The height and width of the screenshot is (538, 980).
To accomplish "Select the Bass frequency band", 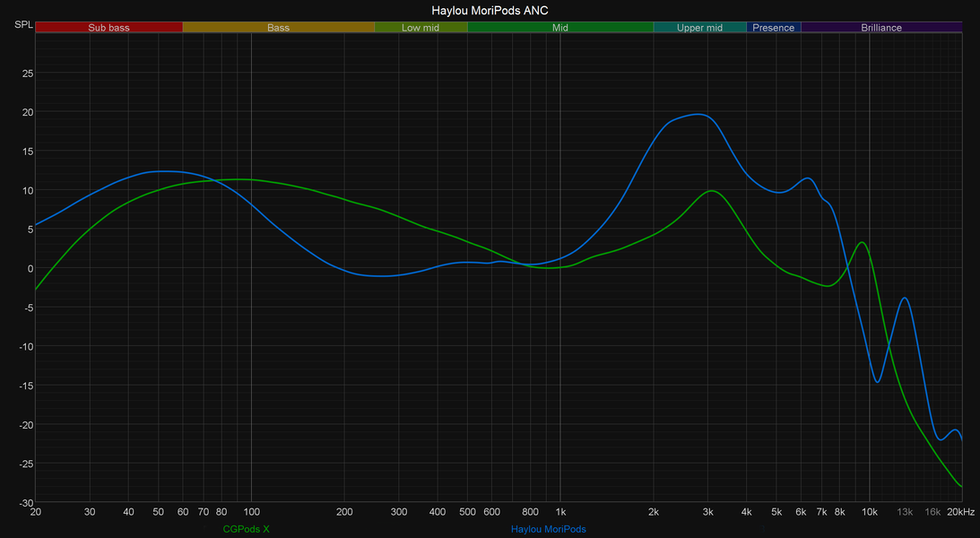I will [x=278, y=28].
